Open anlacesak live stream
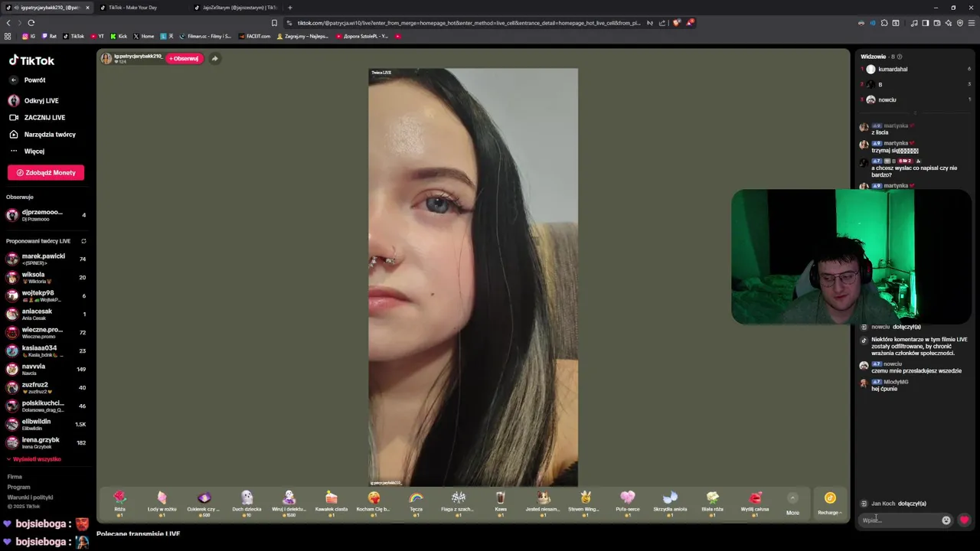This screenshot has width=980, height=551. coord(46,315)
